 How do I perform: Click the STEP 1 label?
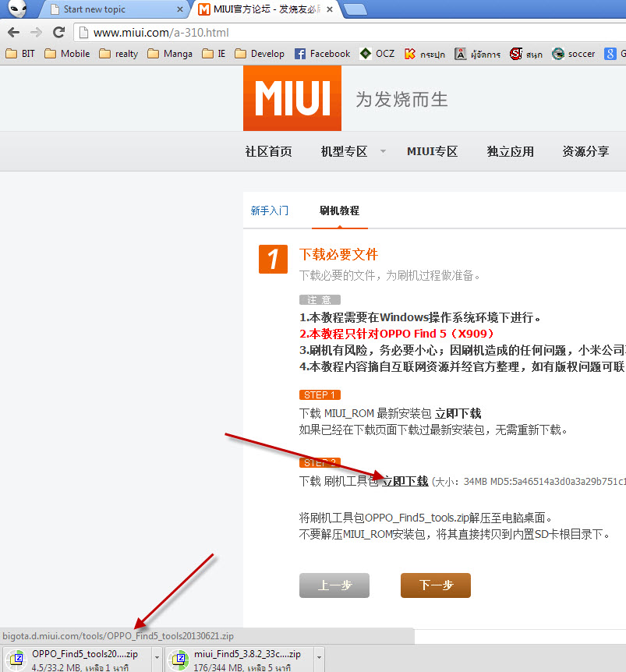coord(320,394)
